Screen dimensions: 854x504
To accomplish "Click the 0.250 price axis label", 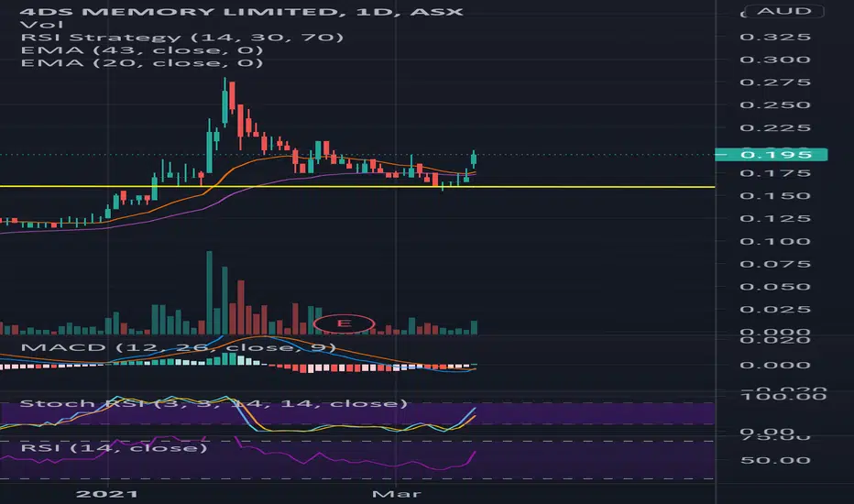I will (775, 105).
